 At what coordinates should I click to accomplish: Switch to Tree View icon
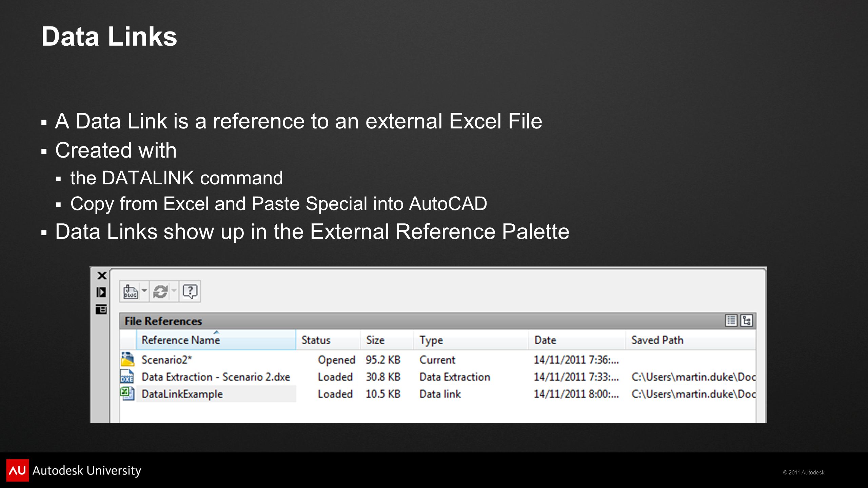(747, 321)
